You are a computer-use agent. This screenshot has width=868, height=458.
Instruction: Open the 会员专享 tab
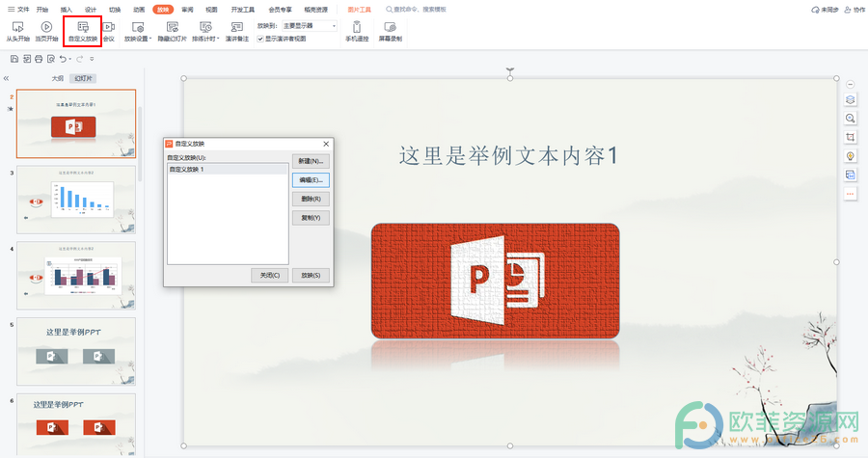pos(280,10)
